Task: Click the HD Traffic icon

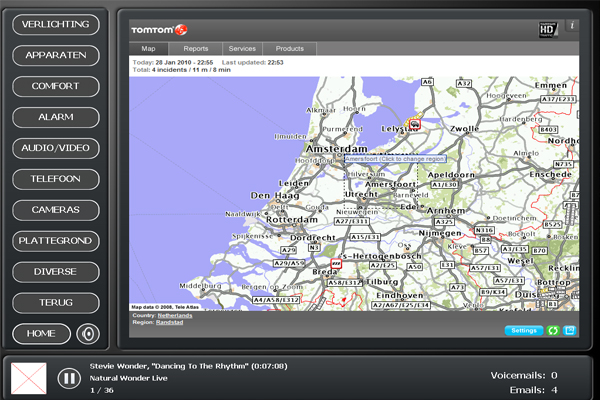Action: tap(548, 30)
